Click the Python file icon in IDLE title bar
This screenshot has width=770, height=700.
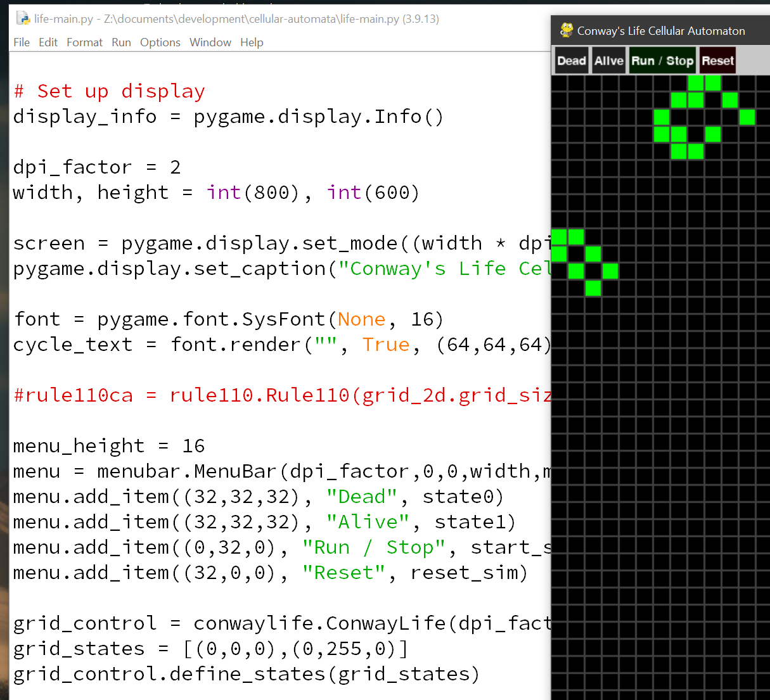point(23,18)
